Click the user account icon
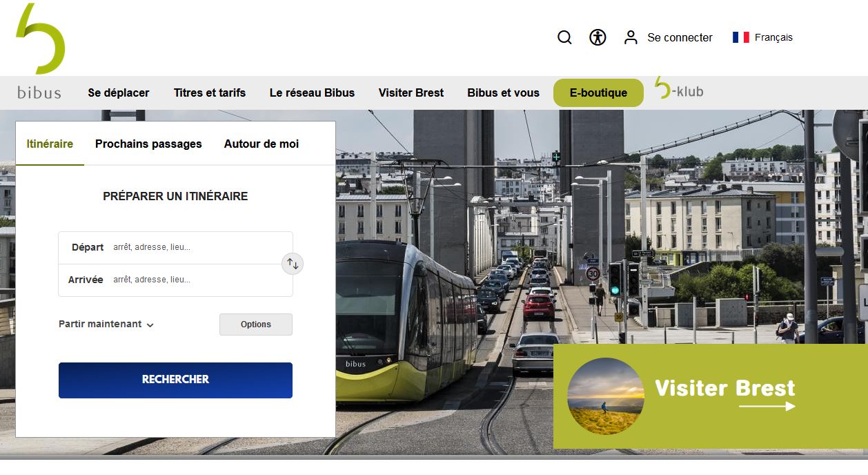868x475 pixels. point(631,37)
